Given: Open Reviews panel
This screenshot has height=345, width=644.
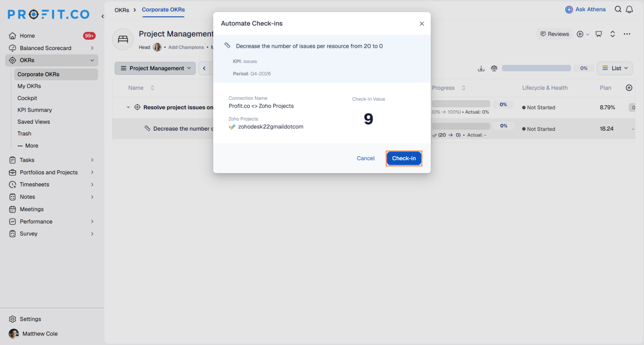Looking at the screenshot, I should click(x=554, y=34).
